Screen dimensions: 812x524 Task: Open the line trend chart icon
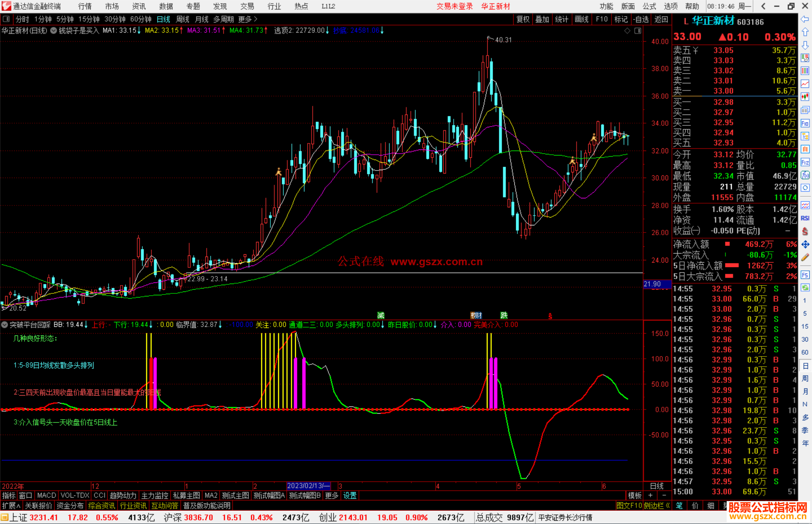coord(805,83)
